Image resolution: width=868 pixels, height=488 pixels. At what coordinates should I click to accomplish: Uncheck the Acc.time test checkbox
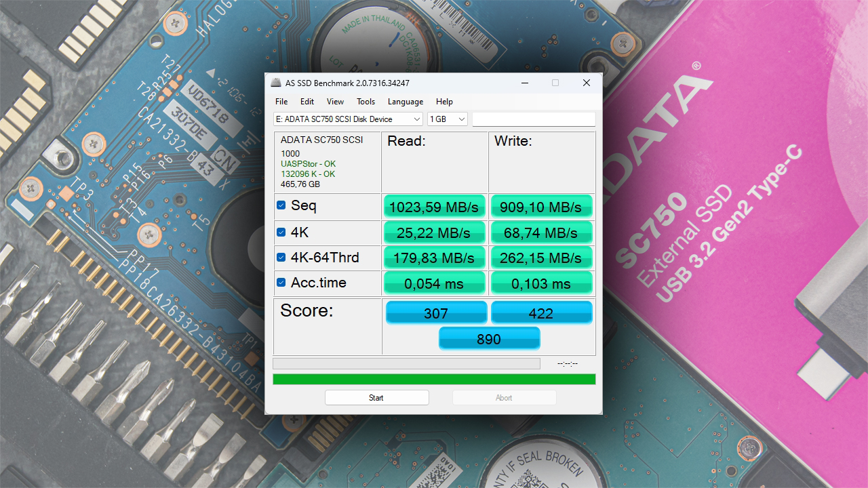281,283
